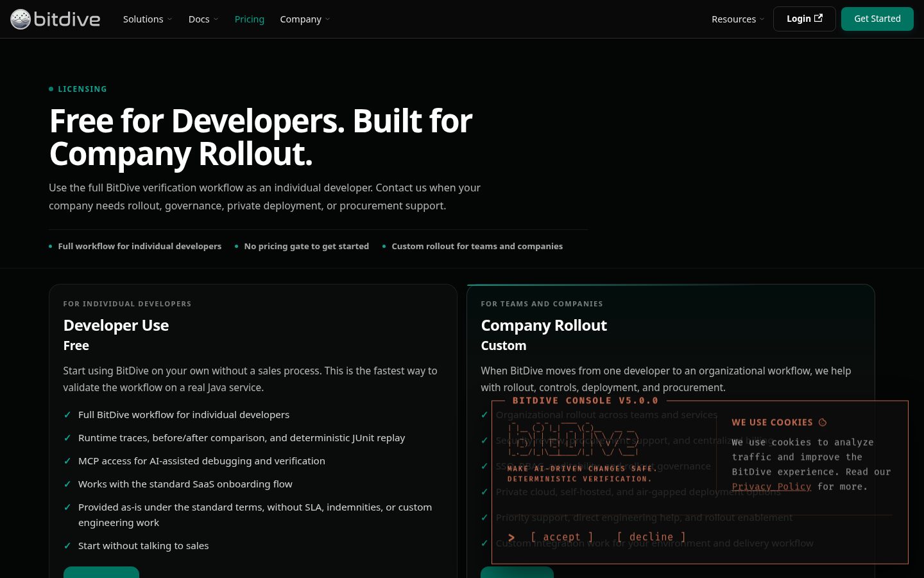Click 'No pricing gate to get started'
Image resolution: width=924 pixels, height=578 pixels.
click(307, 246)
